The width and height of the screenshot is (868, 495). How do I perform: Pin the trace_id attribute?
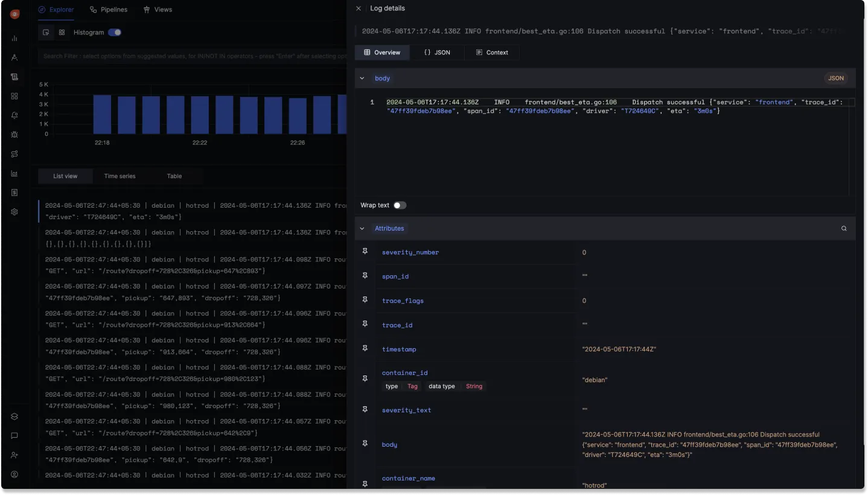pyautogui.click(x=365, y=324)
